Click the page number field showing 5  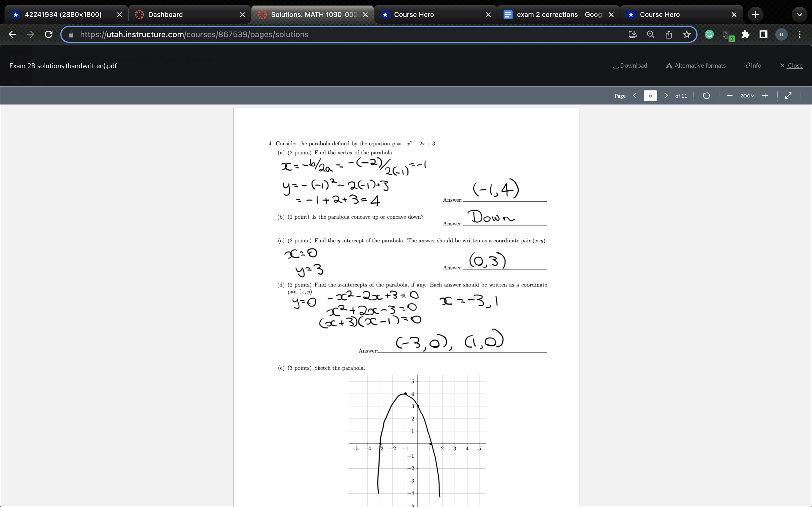pos(650,95)
